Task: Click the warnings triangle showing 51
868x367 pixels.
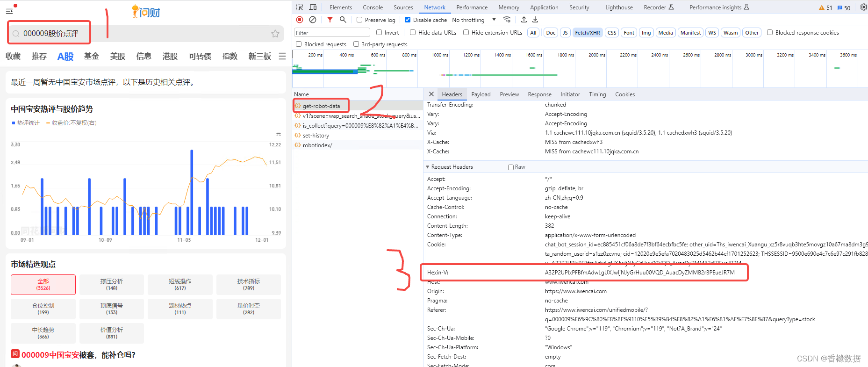Action: pos(825,7)
